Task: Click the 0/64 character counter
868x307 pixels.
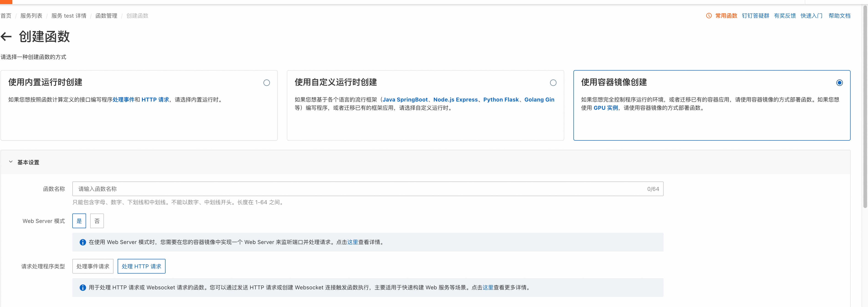Action: 653,189
